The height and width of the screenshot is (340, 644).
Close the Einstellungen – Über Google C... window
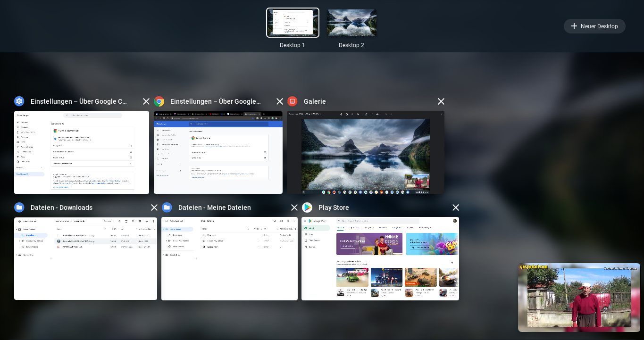click(146, 101)
